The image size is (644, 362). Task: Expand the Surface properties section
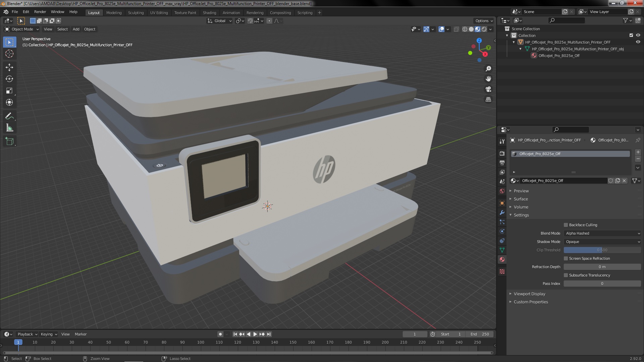click(521, 198)
